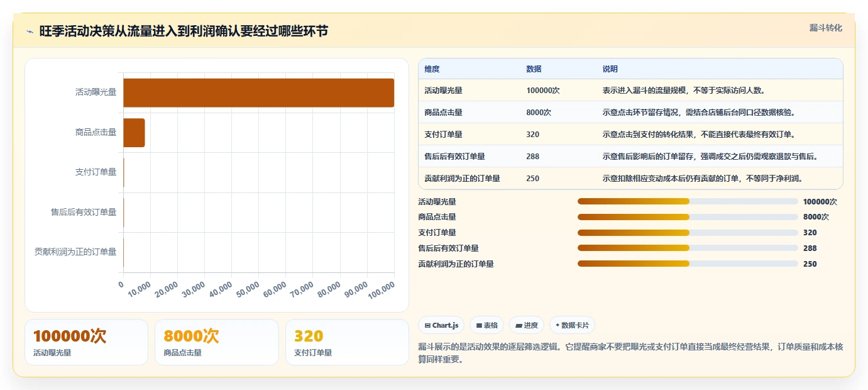Select the Chart.js chip
This screenshot has width=868, height=390.
[441, 325]
